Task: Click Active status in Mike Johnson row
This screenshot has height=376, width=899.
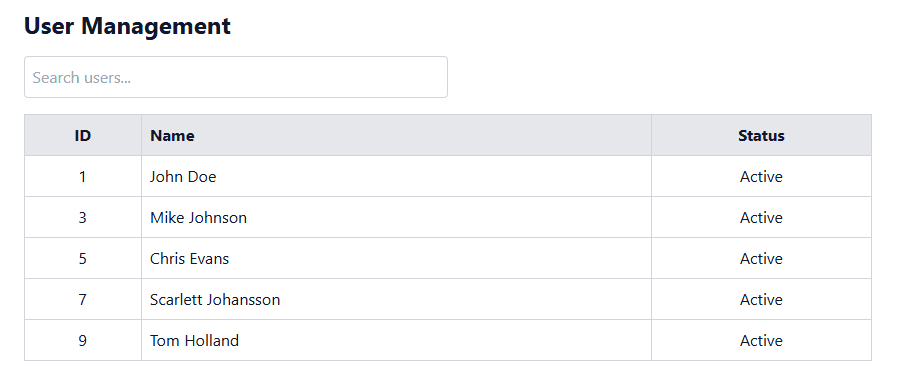Action: (x=761, y=217)
